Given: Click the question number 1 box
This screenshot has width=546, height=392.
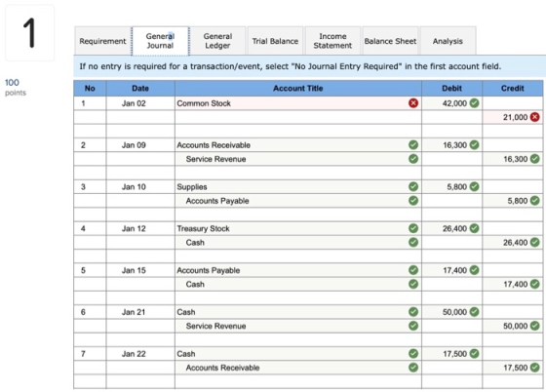Looking at the screenshot, I should [x=29, y=33].
